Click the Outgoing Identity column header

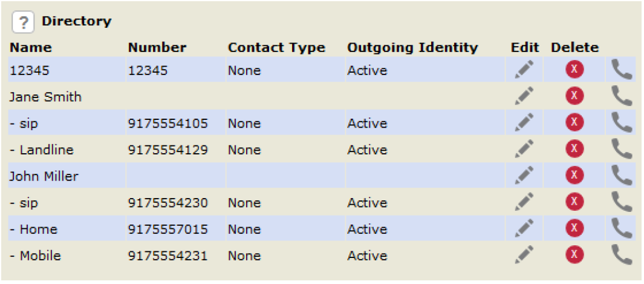[412, 48]
